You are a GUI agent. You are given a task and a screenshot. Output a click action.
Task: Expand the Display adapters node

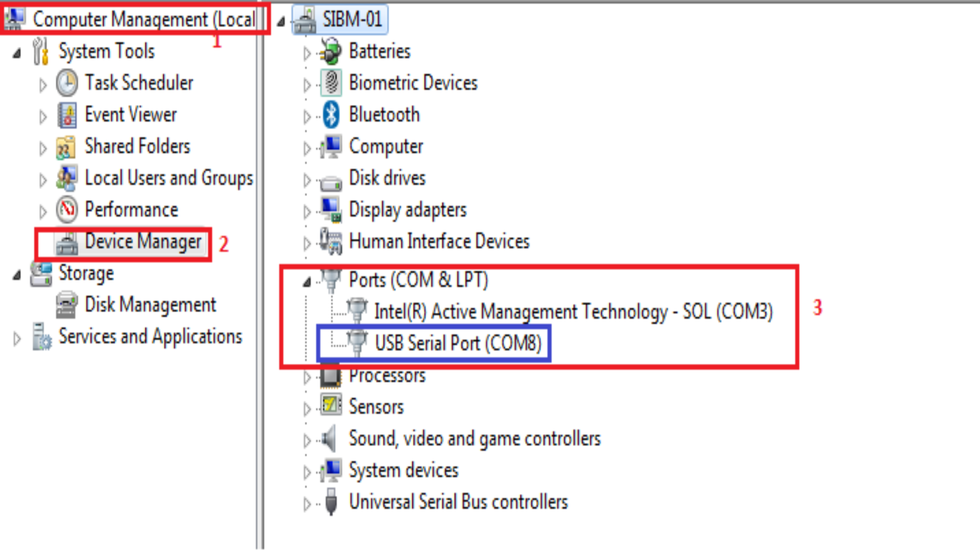307,211
